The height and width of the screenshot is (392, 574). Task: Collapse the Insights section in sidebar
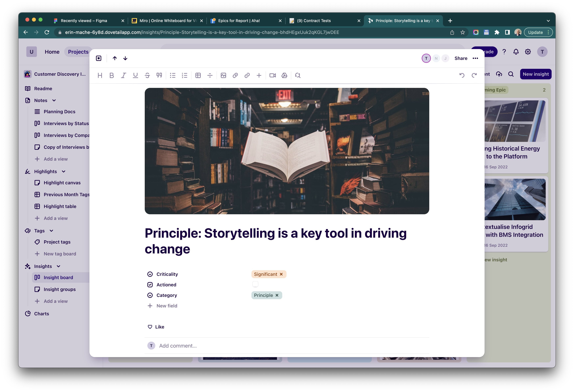point(59,266)
